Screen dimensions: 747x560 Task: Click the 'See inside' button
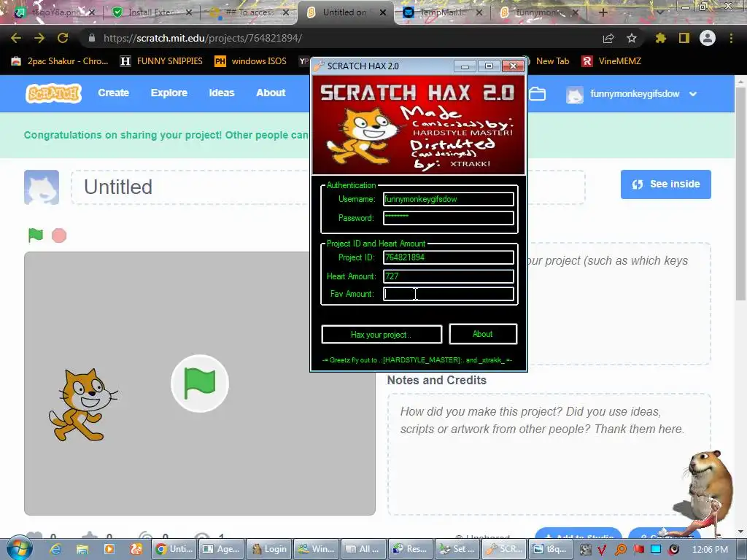click(x=665, y=184)
